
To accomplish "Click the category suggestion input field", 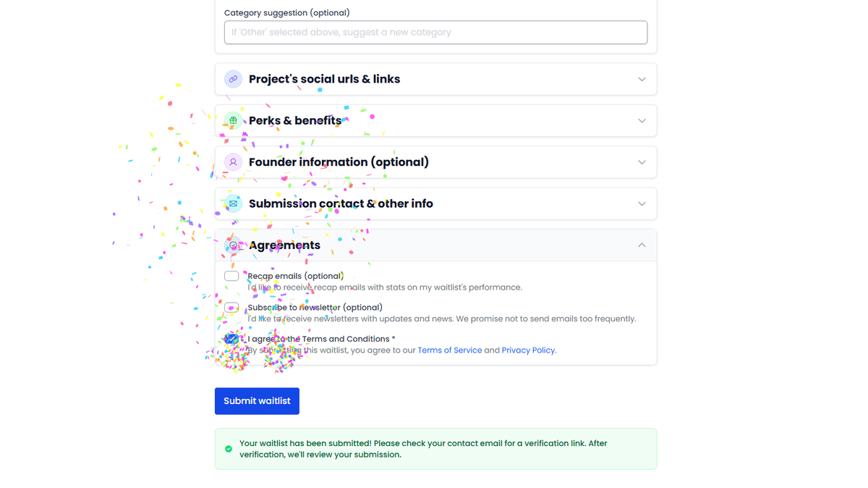I will click(435, 32).
